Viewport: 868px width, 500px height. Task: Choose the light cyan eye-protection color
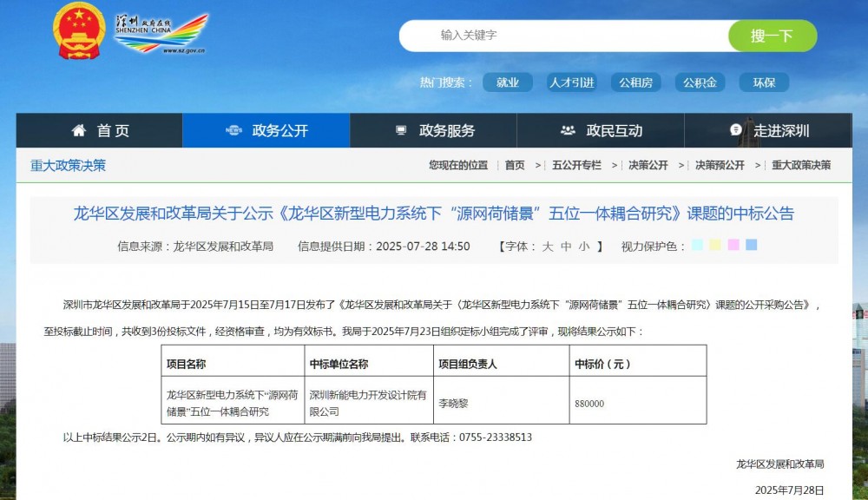tap(697, 246)
